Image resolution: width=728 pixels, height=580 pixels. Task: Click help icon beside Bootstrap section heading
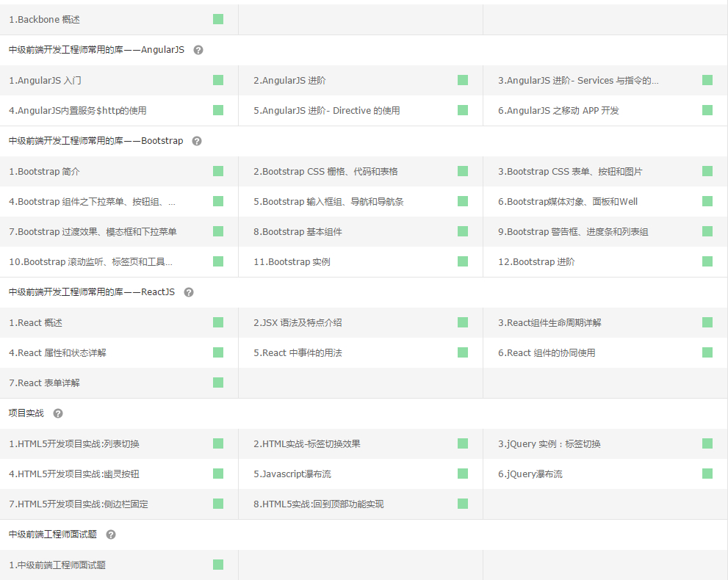click(x=197, y=141)
